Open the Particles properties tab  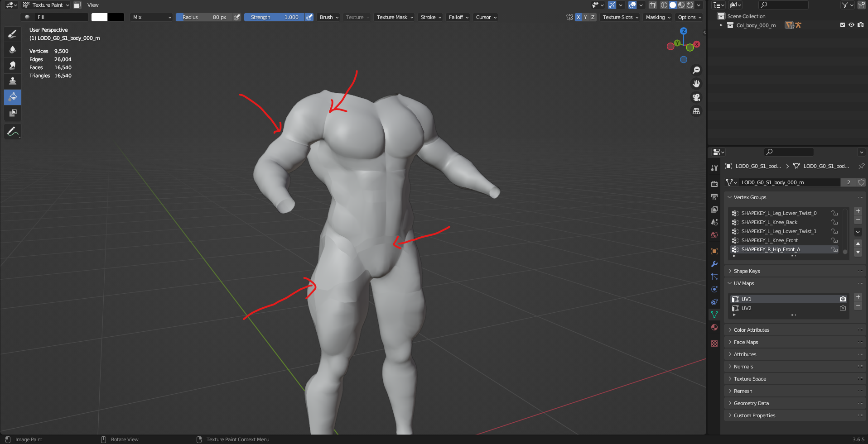[x=714, y=277]
